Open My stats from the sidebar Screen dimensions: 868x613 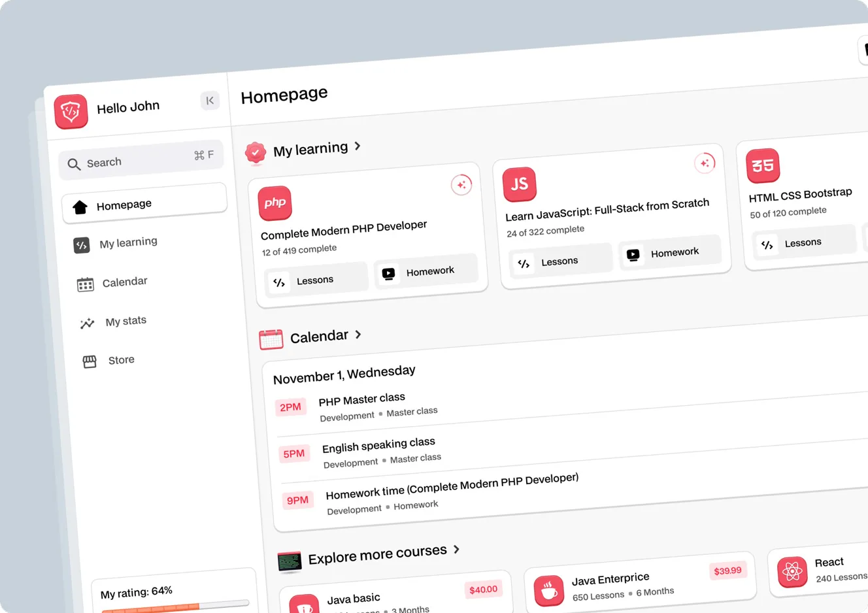point(125,321)
